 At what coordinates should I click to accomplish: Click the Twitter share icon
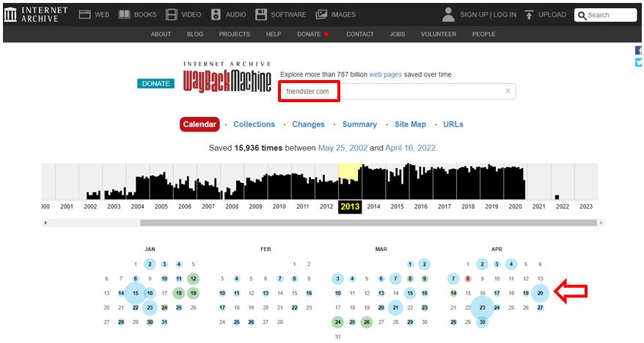click(x=639, y=62)
